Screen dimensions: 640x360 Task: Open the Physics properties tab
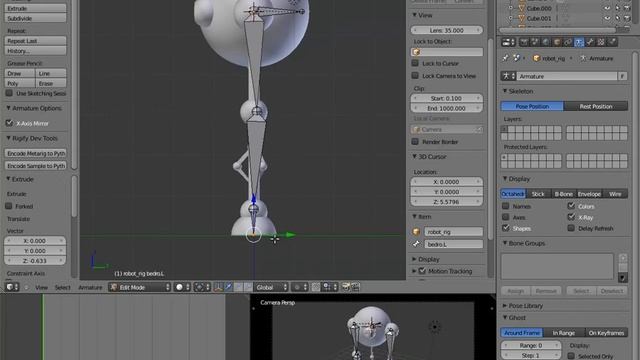[x=612, y=42]
